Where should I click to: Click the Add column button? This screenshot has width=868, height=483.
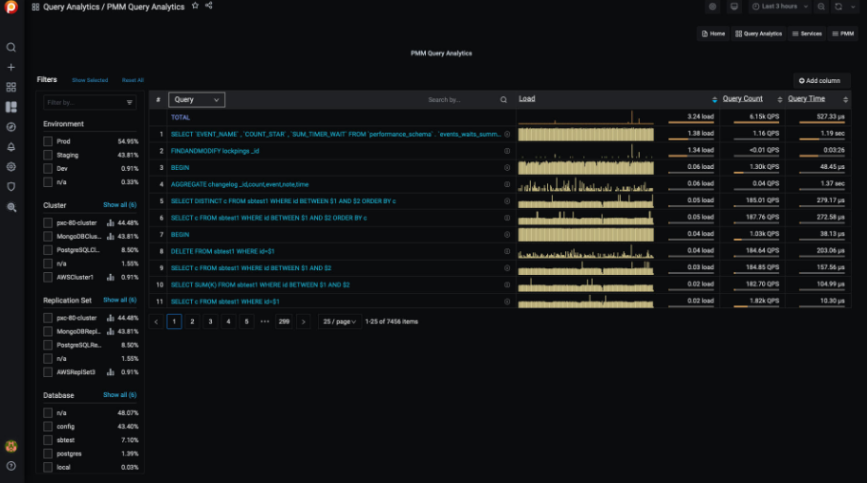820,81
